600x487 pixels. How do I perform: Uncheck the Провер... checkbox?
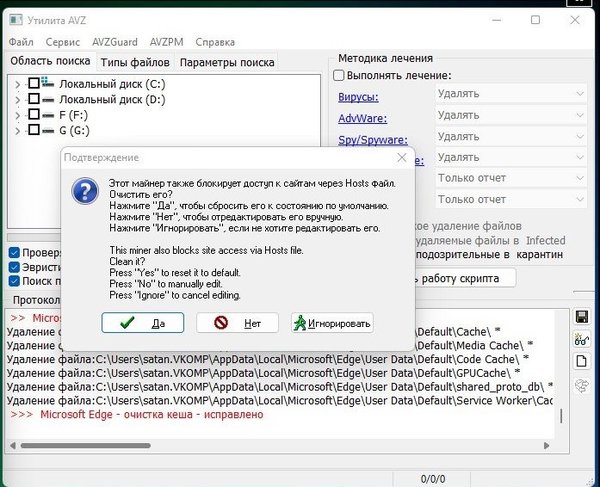(14, 252)
